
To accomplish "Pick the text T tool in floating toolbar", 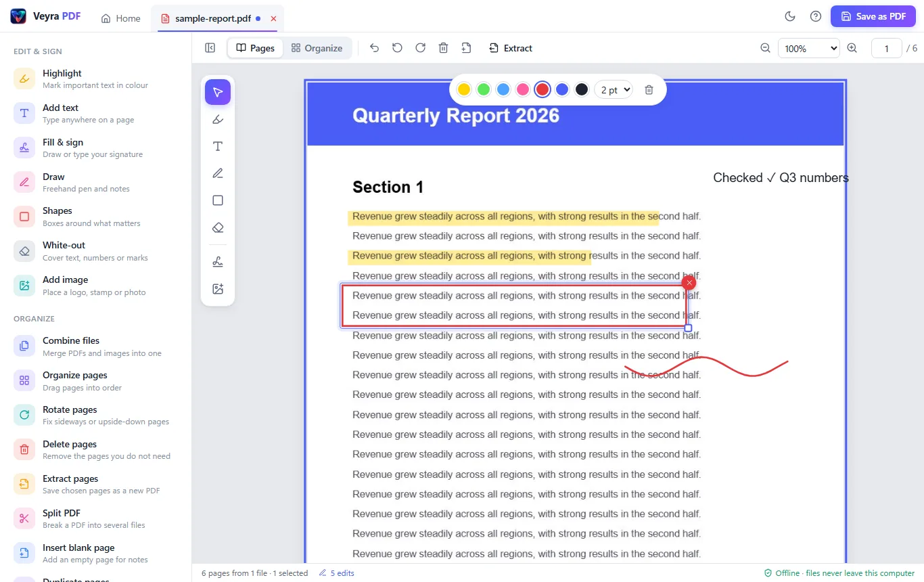I will tap(218, 146).
